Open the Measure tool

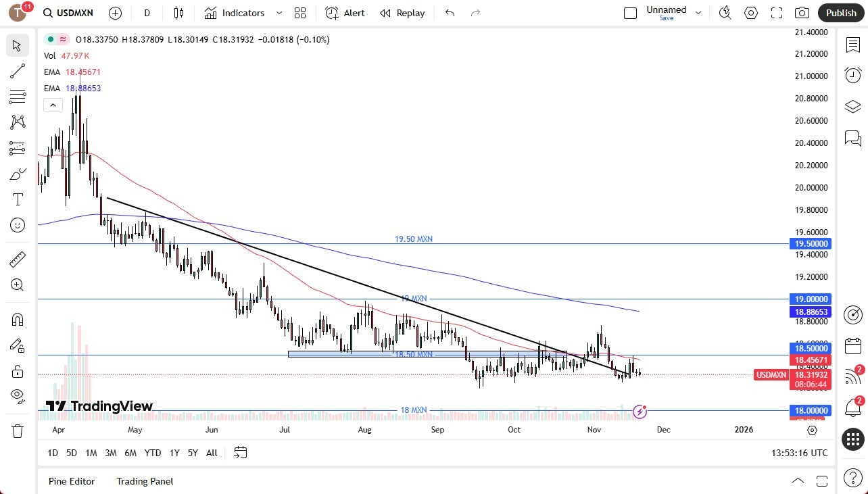click(x=17, y=259)
